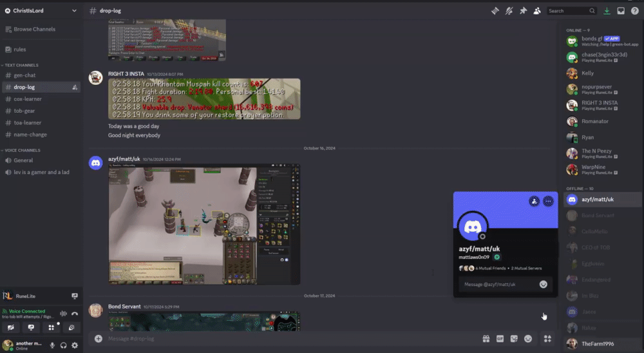Open the GIF picker icon

coord(500,339)
